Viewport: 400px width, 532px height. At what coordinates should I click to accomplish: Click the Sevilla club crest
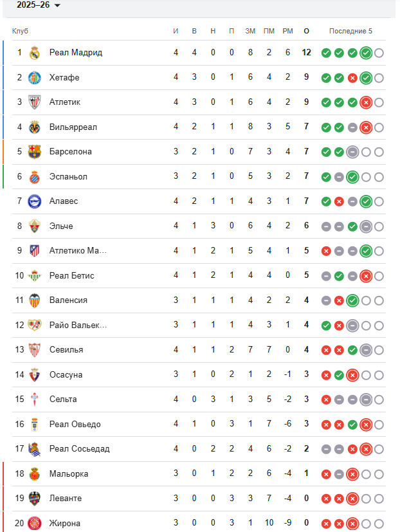click(35, 350)
